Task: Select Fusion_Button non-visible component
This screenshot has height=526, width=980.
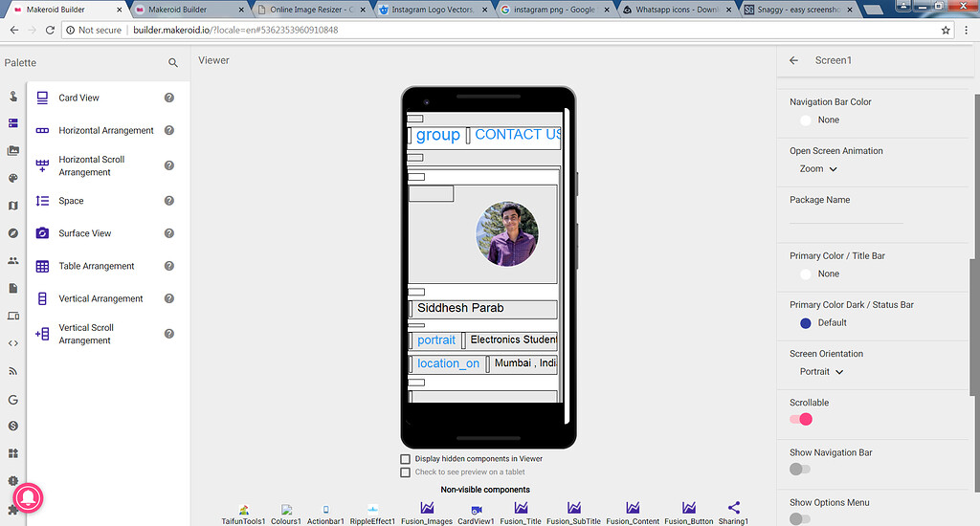Action: [x=689, y=515]
